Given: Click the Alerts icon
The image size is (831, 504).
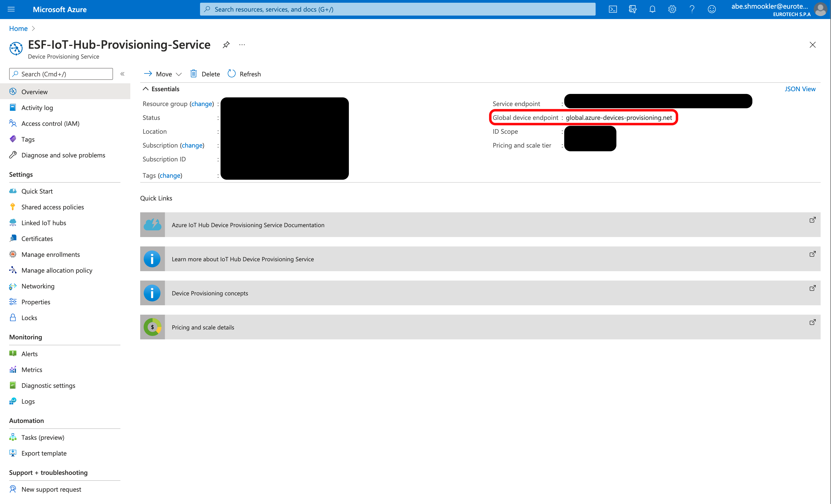Looking at the screenshot, I should (x=13, y=354).
